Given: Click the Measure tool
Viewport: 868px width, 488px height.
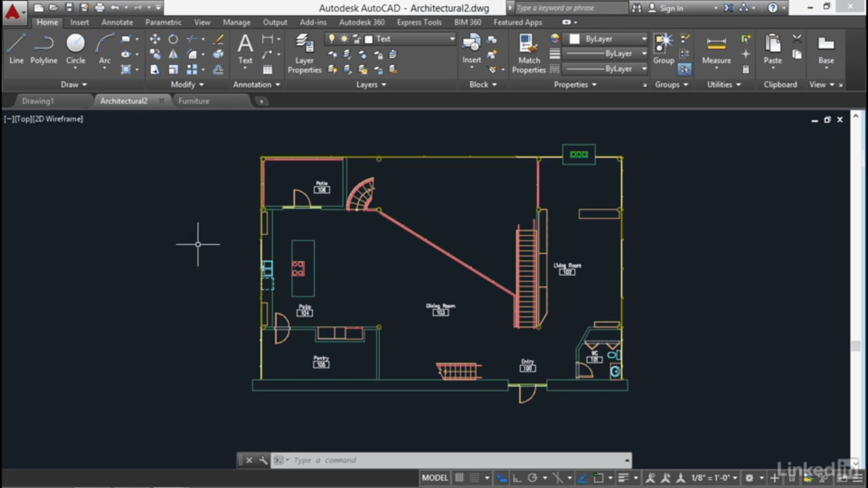Looking at the screenshot, I should pos(716,46).
